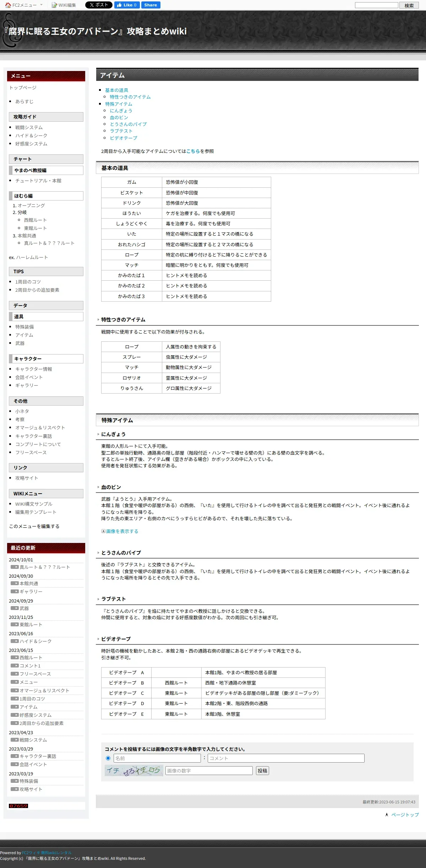This screenshot has width=426, height=868.
Task: Open オマージュ＆リスペクト in その他 section
Action: pyautogui.click(x=40, y=428)
